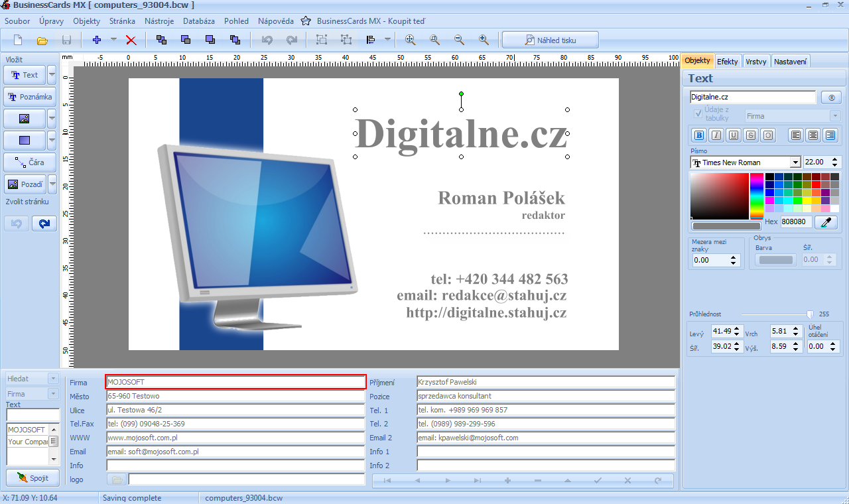Viewport: 849px width, 504px height.
Task: Click BusinessCards MX - Koupit teď link
Action: 371,21
